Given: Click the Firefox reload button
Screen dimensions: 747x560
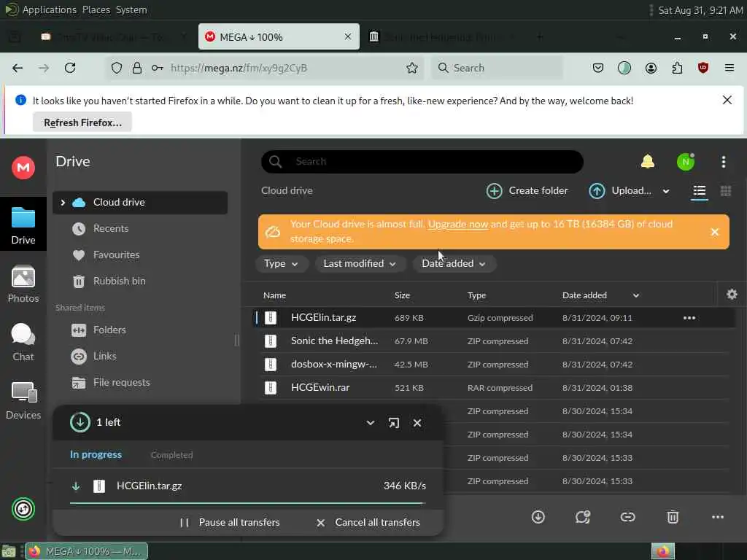Looking at the screenshot, I should [x=70, y=68].
